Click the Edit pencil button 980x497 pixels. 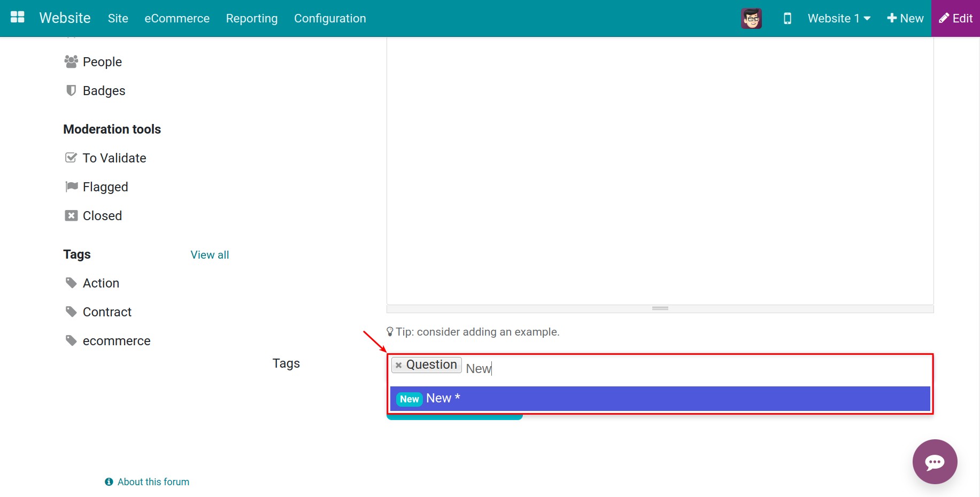pyautogui.click(x=955, y=18)
